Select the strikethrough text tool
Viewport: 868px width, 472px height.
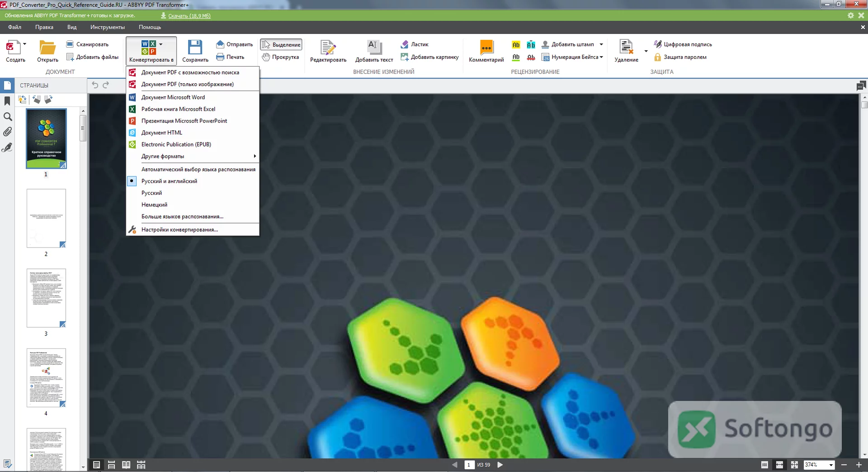tap(531, 57)
